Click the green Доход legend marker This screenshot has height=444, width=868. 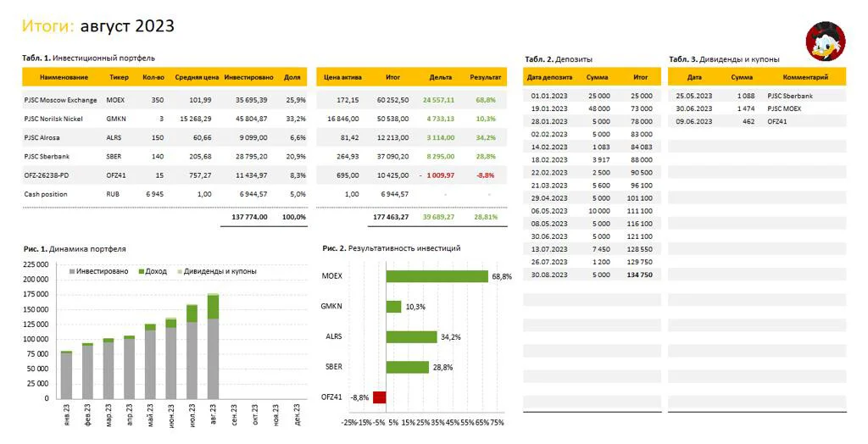point(142,272)
